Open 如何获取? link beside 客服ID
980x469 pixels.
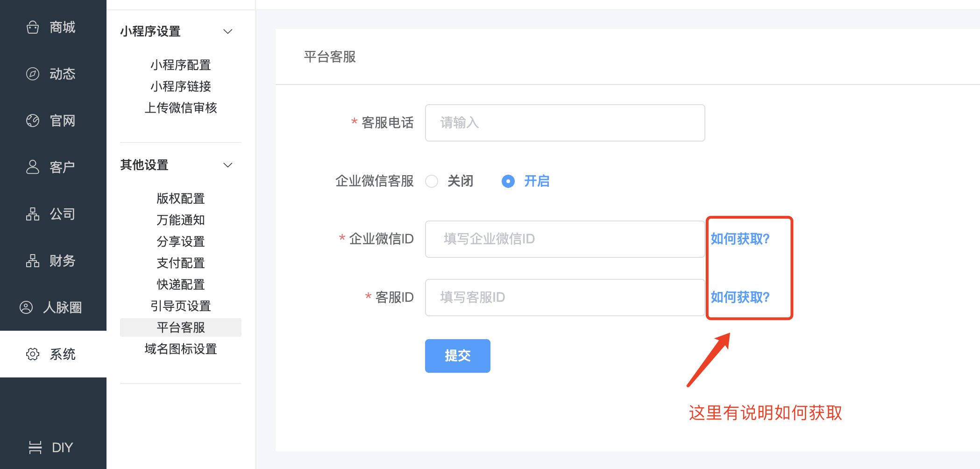740,297
